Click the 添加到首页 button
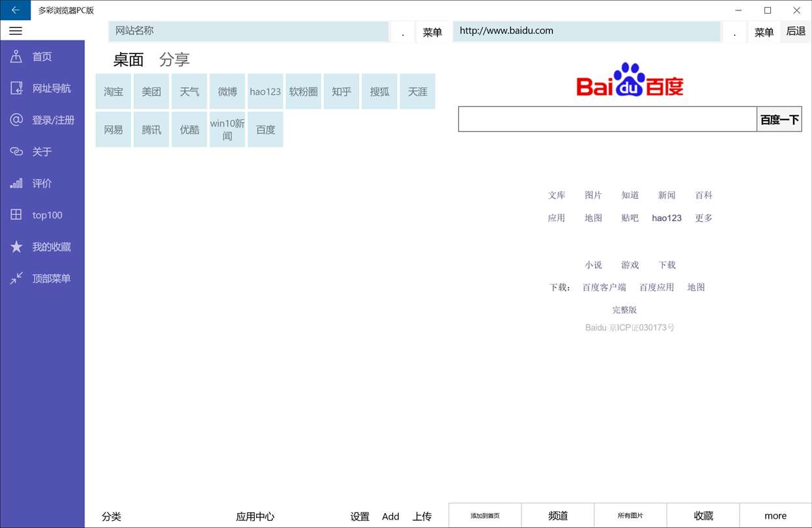The height and width of the screenshot is (528, 812). (x=485, y=516)
